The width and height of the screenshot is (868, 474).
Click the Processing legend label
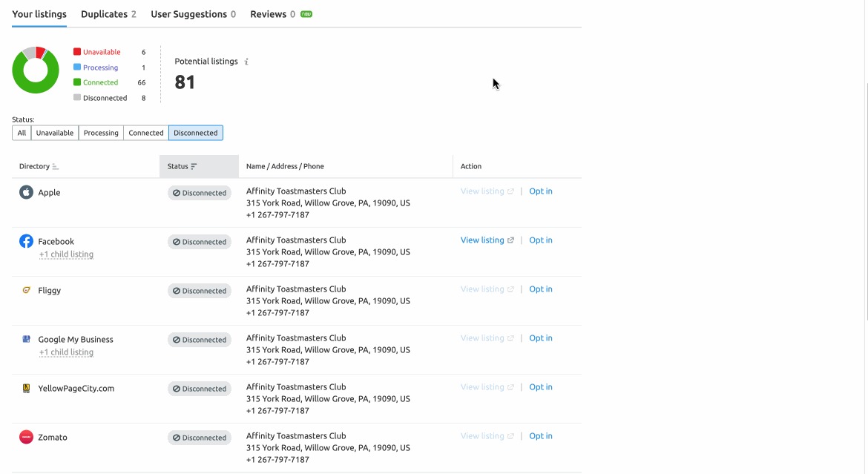(x=101, y=68)
